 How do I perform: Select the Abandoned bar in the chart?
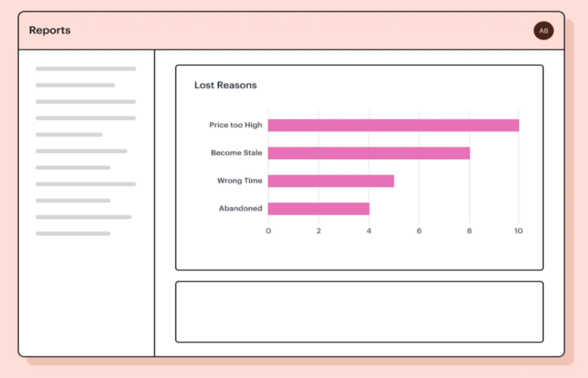[x=319, y=208]
